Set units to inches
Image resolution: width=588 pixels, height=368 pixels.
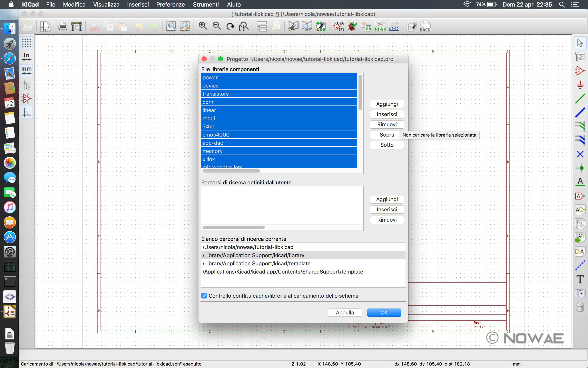tap(27, 57)
